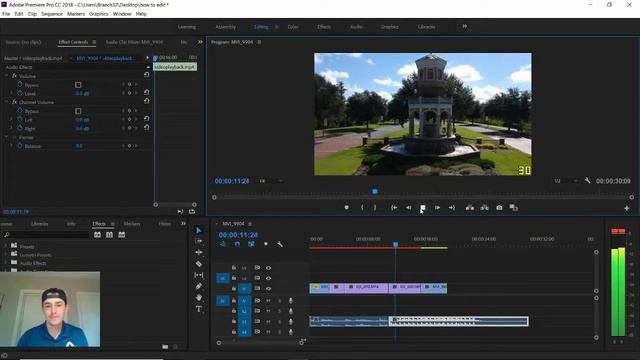This screenshot has width=640, height=360.
Task: Open the Sequence menu
Action: click(x=52, y=14)
